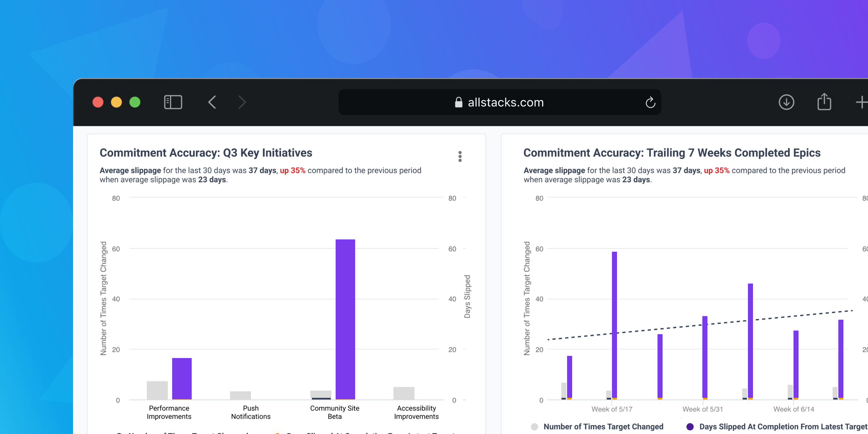Open the browser downloads list
Image resolution: width=868 pixels, height=434 pixels.
[x=786, y=102]
